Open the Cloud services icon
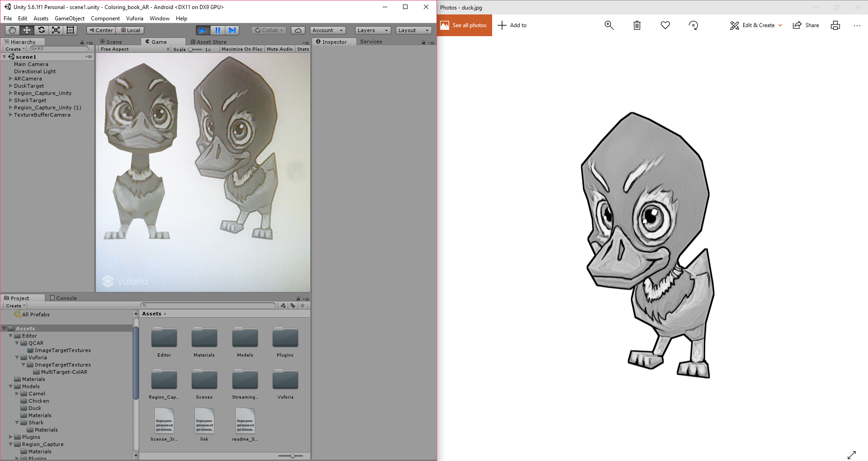Image resolution: width=868 pixels, height=461 pixels. pos(298,30)
